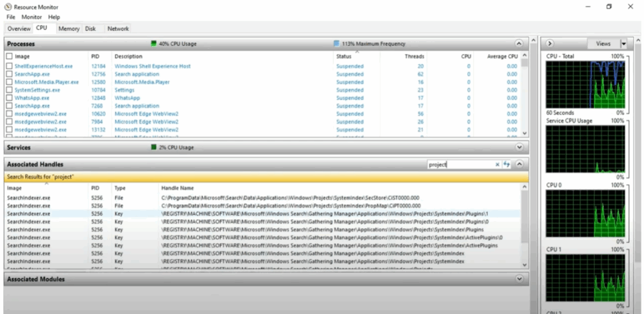The height and width of the screenshot is (314, 644).
Task: Check the msedgewebview2.exe PID 13132 checkbox
Action: pyautogui.click(x=9, y=129)
